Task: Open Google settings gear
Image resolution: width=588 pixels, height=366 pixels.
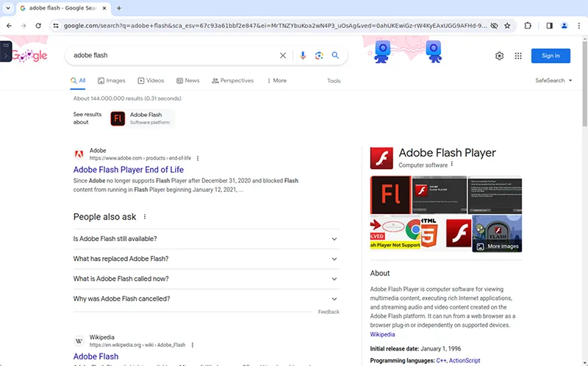Action: pos(500,56)
